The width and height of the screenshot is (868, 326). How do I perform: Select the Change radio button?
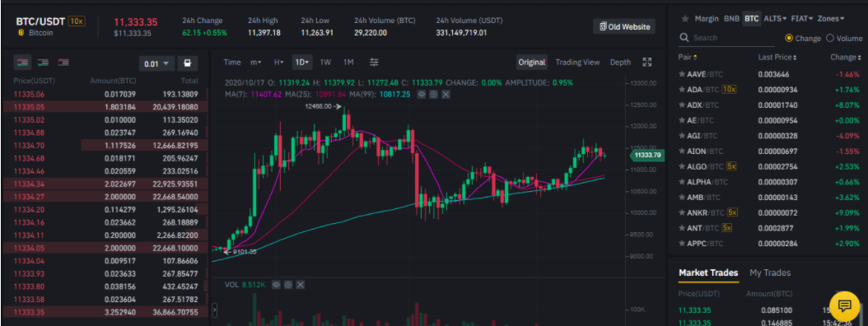(x=788, y=38)
